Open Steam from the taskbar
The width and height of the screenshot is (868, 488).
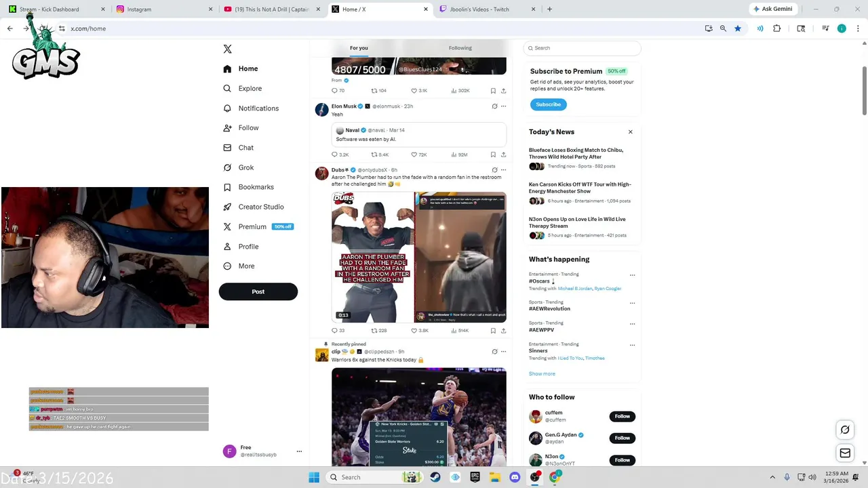point(435,477)
